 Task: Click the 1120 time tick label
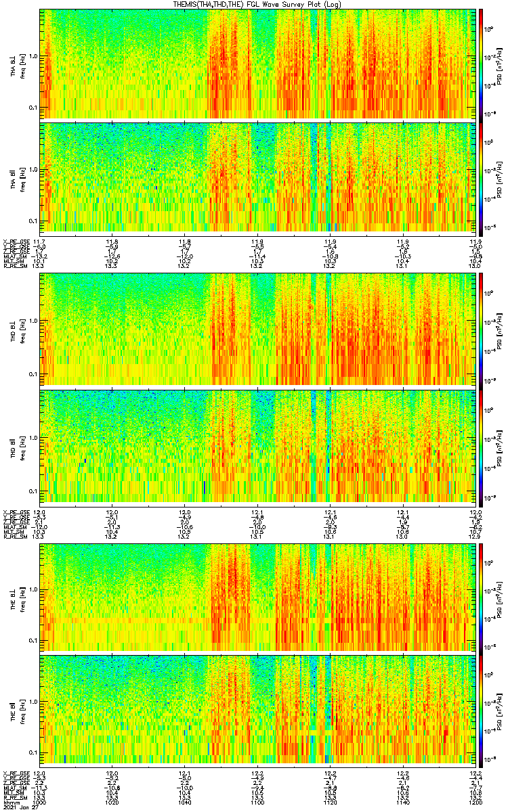(330, 802)
